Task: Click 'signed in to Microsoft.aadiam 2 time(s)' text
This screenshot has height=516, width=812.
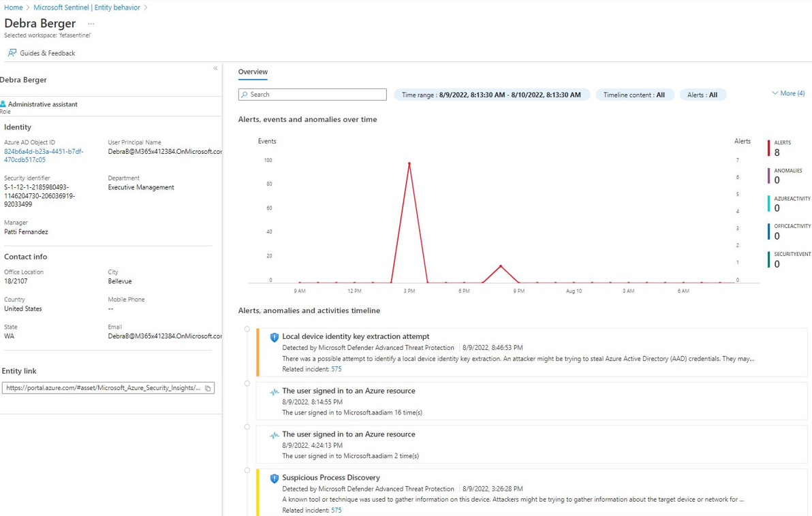Action: tap(351, 456)
